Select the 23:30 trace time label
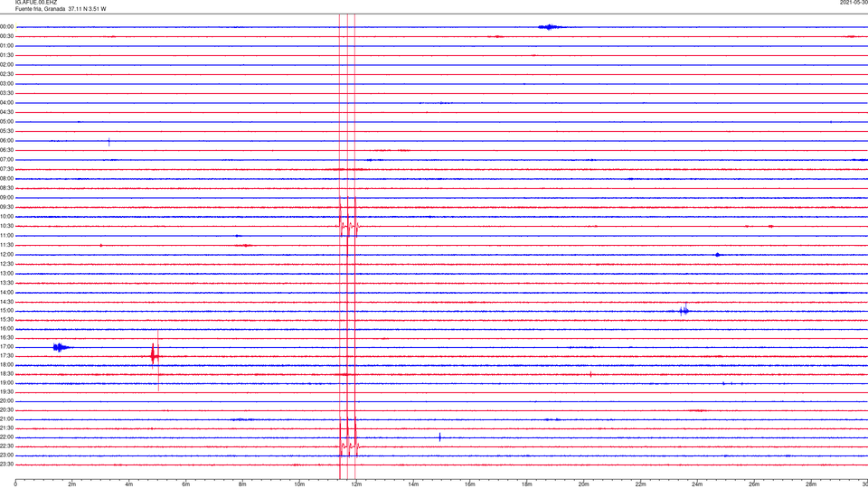Screen dimensions: 868x488 click(6, 465)
